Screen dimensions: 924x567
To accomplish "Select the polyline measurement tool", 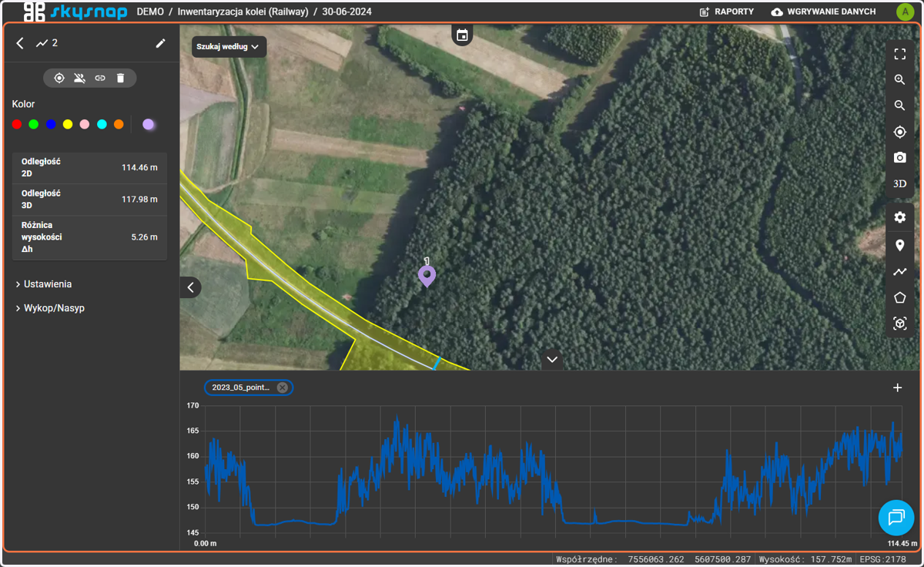I will click(899, 272).
